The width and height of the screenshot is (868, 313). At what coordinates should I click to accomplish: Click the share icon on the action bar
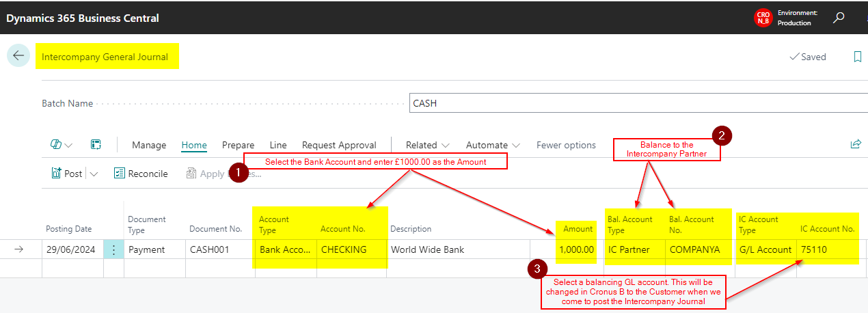pos(855,144)
